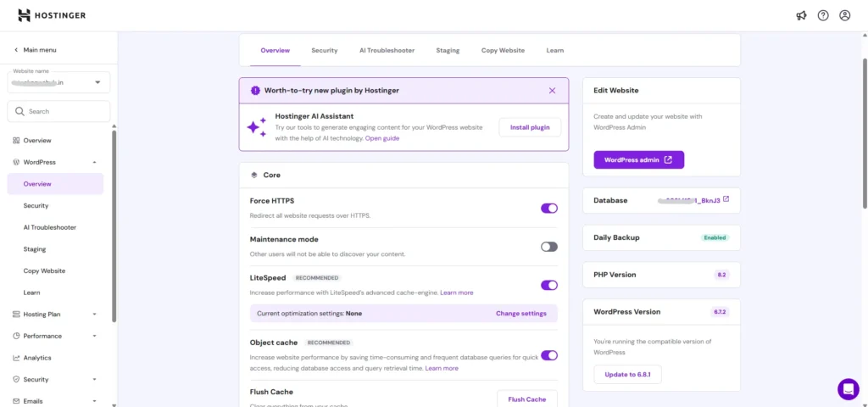Open the WordPress admin button

(639, 160)
